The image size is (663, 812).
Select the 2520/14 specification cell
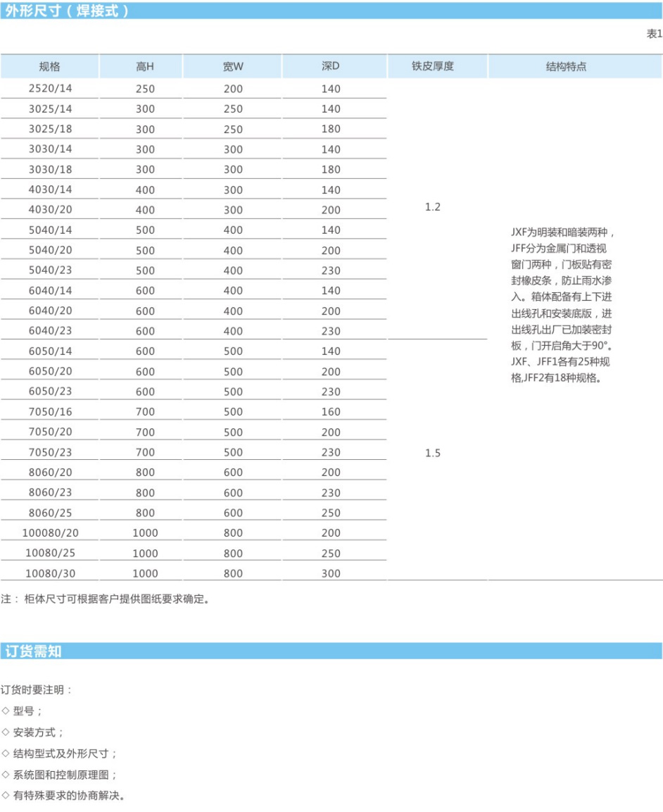[x=50, y=89]
